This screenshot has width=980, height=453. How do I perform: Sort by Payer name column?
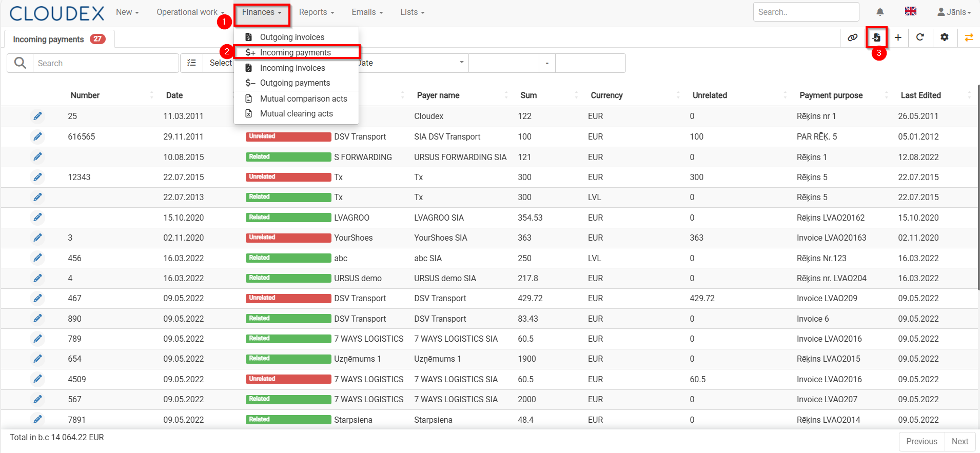(x=438, y=95)
